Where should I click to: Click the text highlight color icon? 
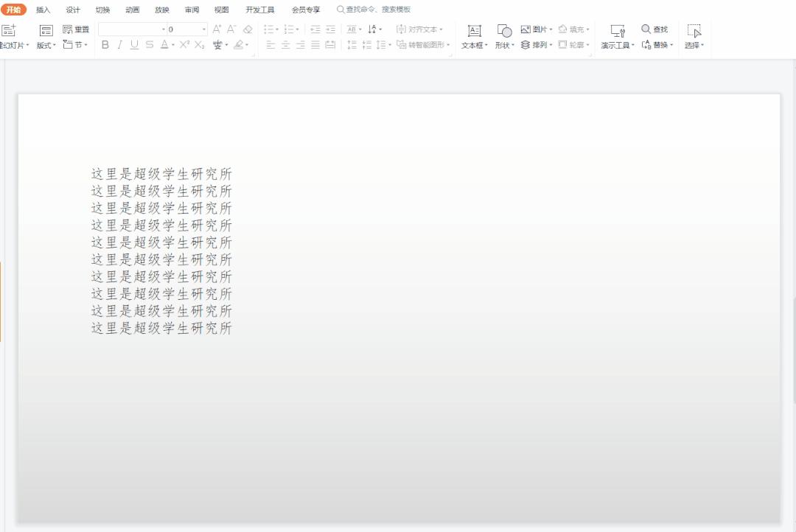[238, 45]
